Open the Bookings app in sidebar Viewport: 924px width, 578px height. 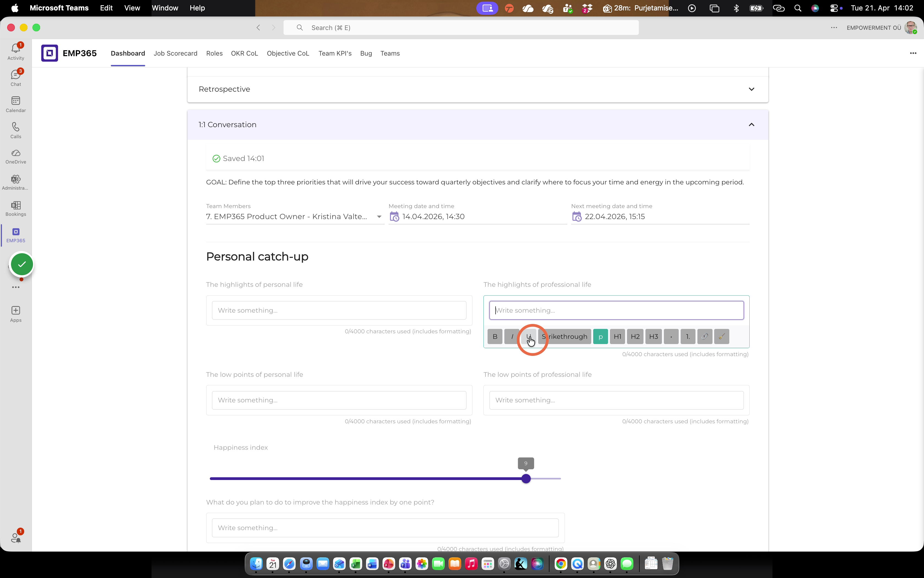click(16, 209)
